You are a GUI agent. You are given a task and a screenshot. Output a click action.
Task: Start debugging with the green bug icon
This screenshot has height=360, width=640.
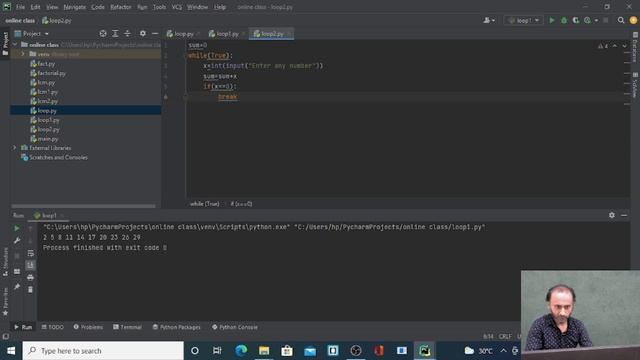pyautogui.click(x=564, y=20)
